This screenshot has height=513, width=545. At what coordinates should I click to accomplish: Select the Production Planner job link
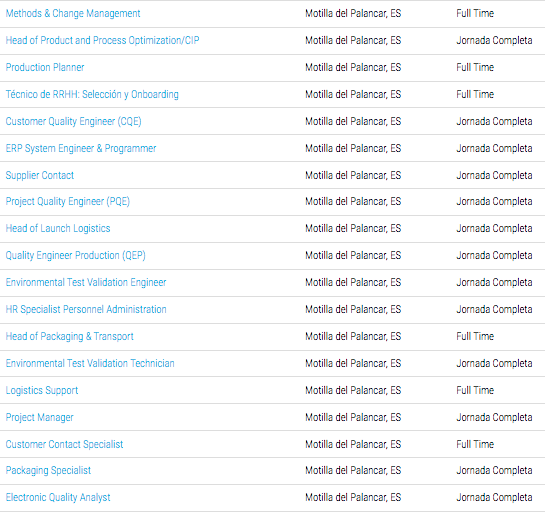coord(45,67)
